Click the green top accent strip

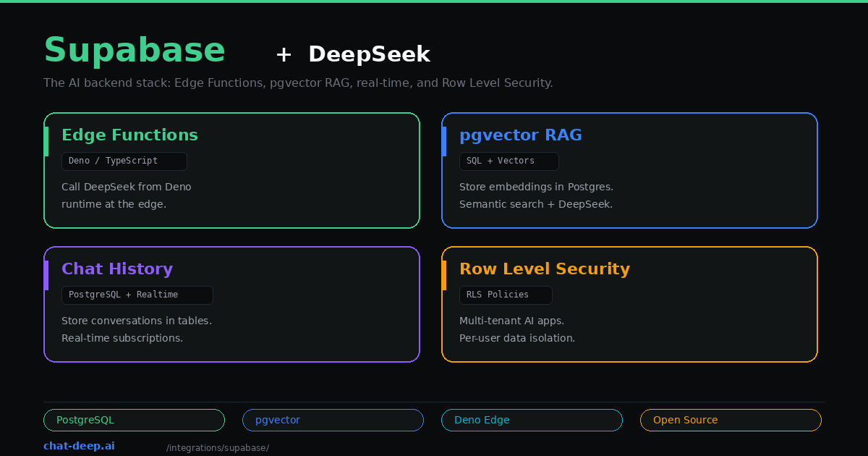(434, 1)
